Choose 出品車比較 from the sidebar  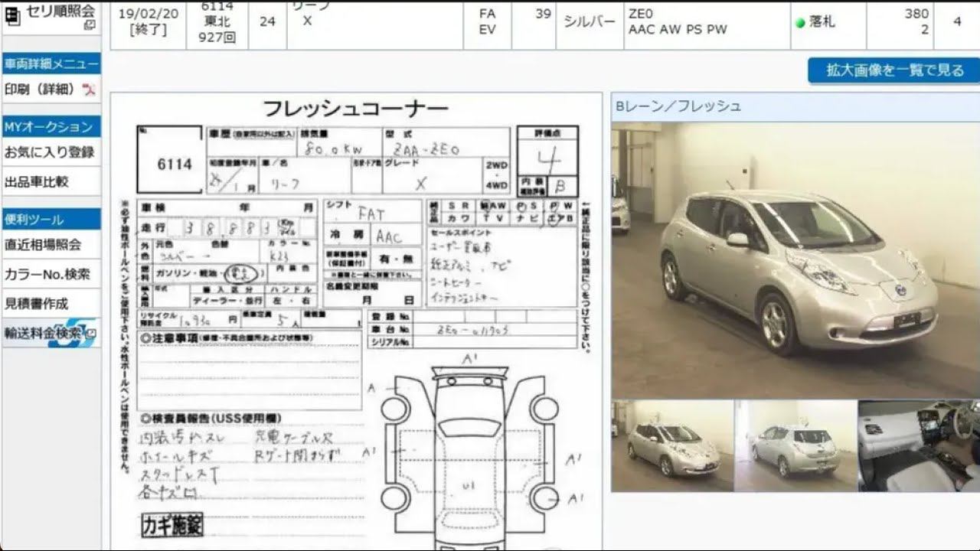[37, 182]
